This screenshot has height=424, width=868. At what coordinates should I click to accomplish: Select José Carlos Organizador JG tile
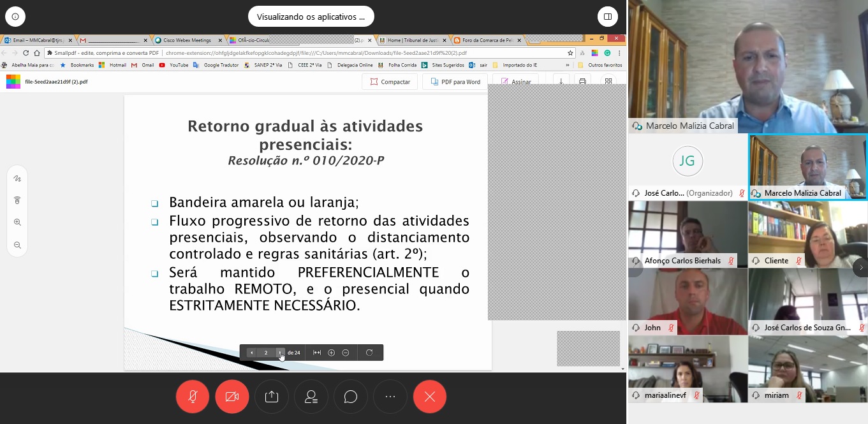pos(688,167)
